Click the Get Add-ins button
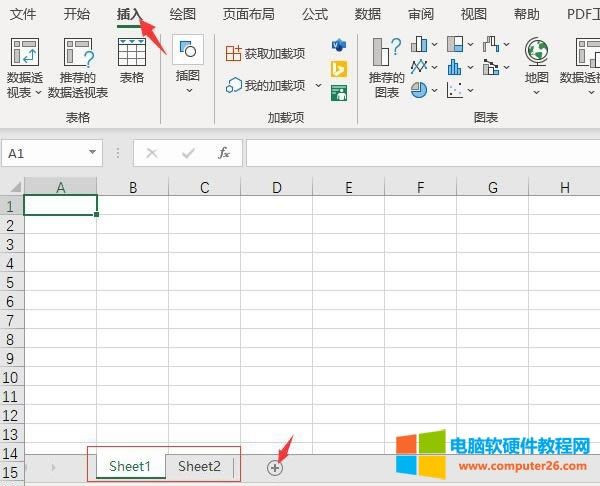This screenshot has width=600, height=486. coord(266,53)
